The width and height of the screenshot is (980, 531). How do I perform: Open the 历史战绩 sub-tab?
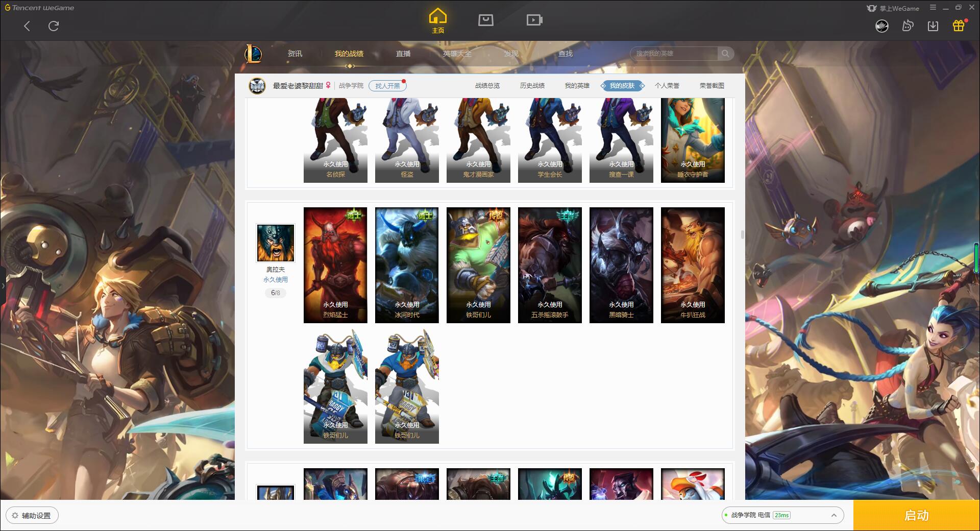point(532,86)
